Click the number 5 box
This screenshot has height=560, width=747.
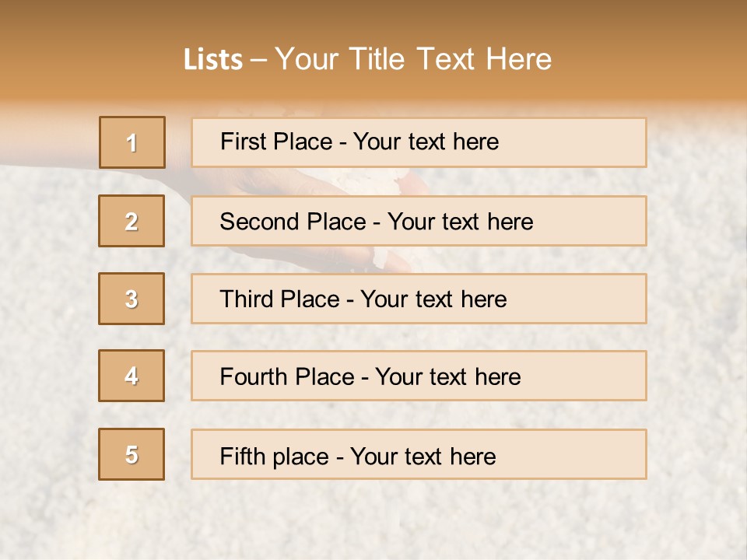[132, 454]
